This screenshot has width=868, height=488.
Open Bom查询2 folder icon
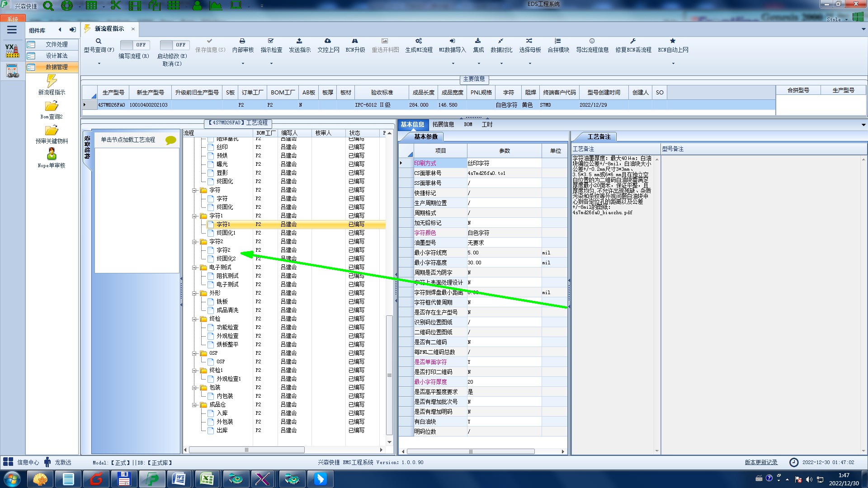point(52,107)
